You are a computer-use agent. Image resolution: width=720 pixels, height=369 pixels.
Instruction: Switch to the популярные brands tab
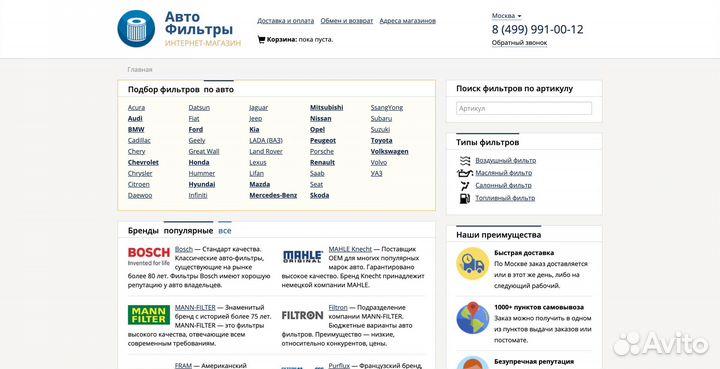point(188,230)
